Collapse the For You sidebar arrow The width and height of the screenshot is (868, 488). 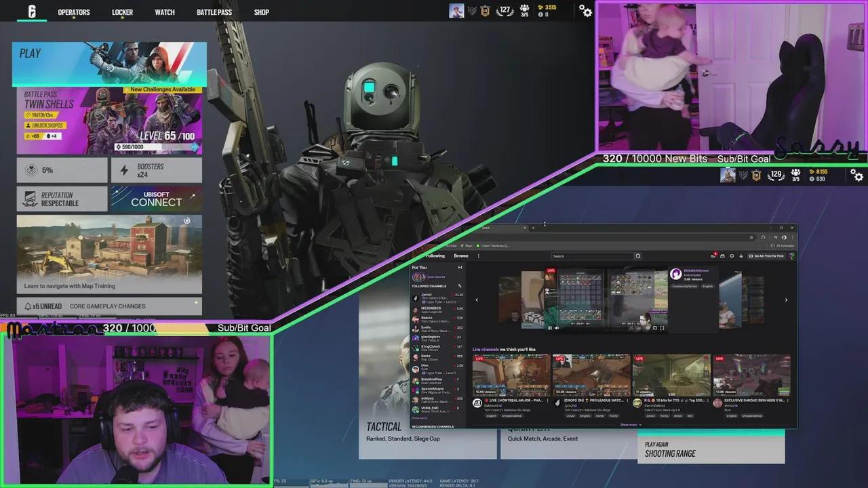460,267
